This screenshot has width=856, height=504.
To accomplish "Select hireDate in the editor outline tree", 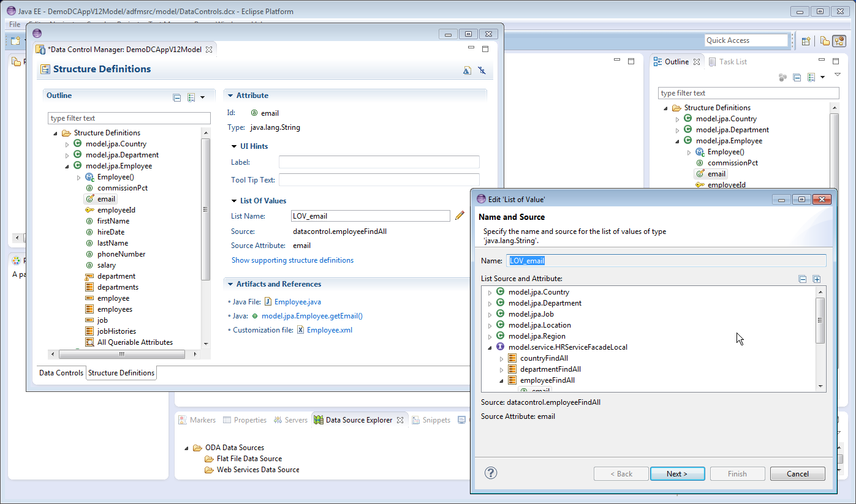I will (110, 232).
